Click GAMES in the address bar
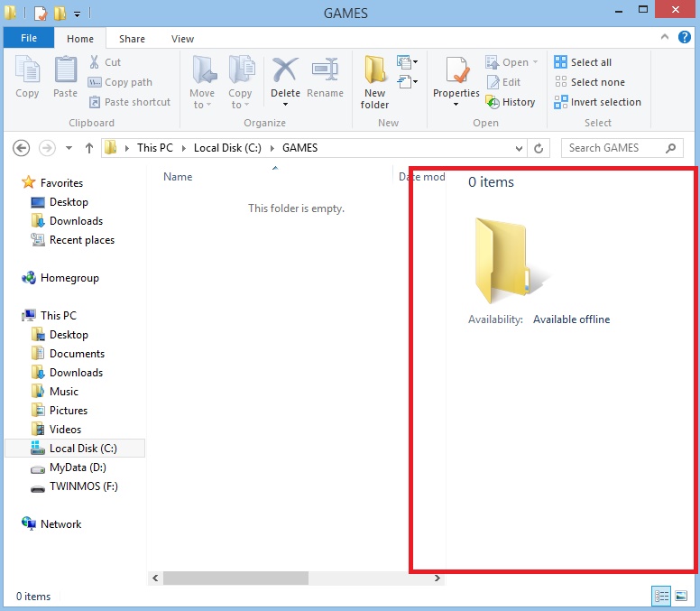Screen dimensions: 700x611 coord(300,148)
